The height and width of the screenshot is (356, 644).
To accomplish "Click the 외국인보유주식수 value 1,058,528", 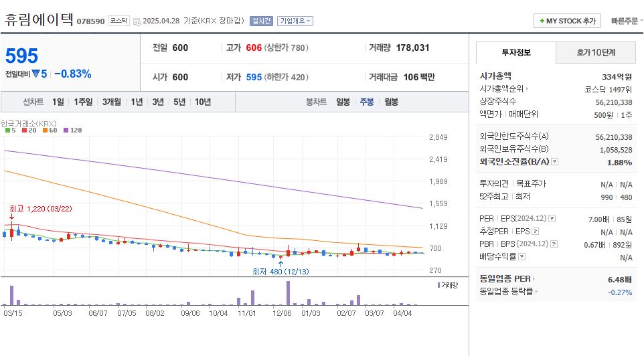I will click(x=616, y=150).
